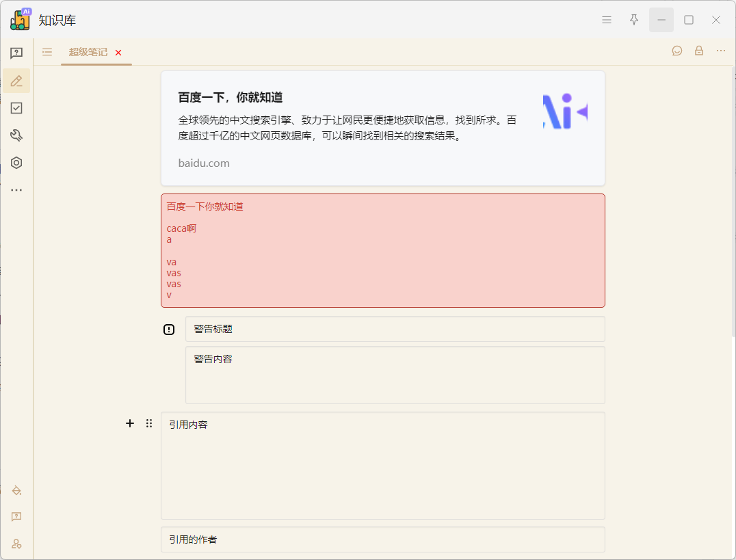Open the note's more options ellipsis
Screen dimensions: 736x560
(x=721, y=51)
